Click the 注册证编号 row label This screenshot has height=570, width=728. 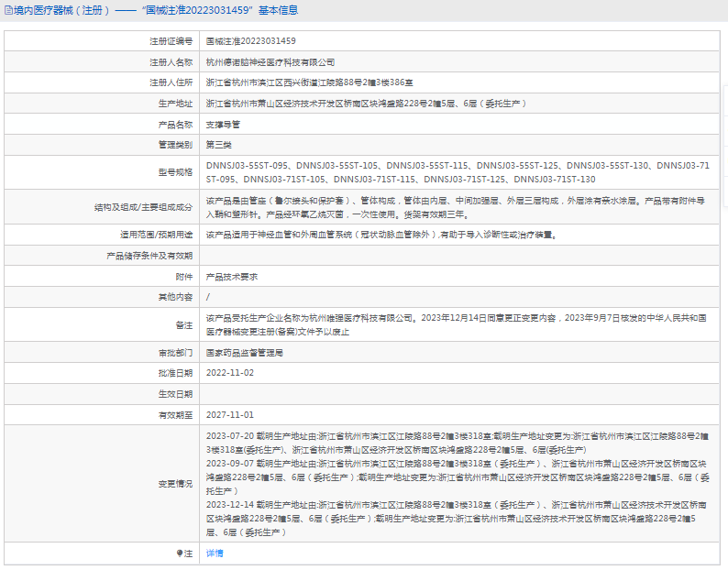[x=171, y=41]
